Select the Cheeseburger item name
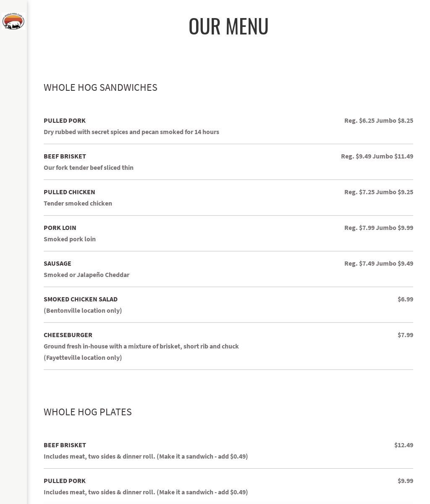 pyautogui.click(x=68, y=335)
